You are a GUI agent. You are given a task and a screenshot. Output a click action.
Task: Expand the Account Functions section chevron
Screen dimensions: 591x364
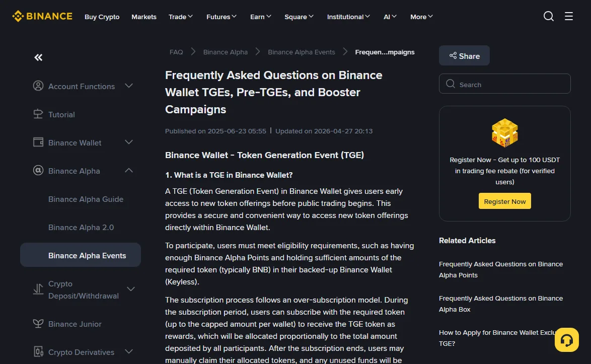[129, 86]
